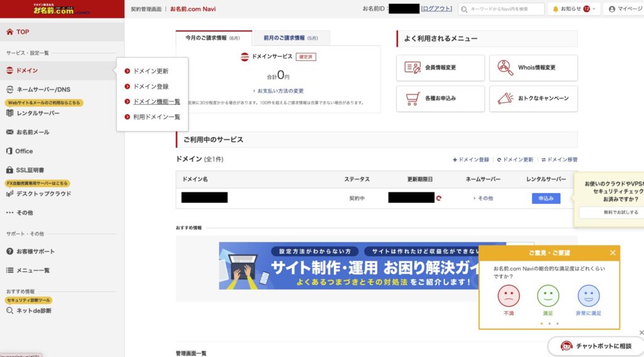Expand the マイページ dropdown
Screen dimensions: 644x357
[625, 9]
